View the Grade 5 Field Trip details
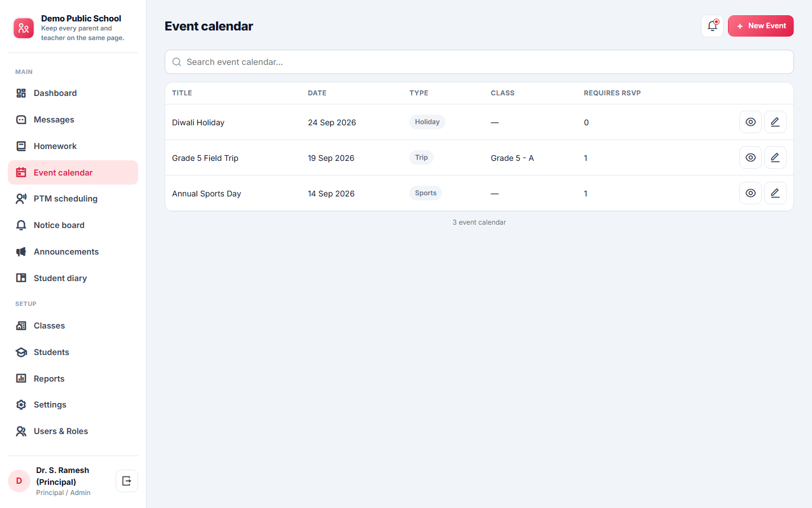 (x=751, y=157)
